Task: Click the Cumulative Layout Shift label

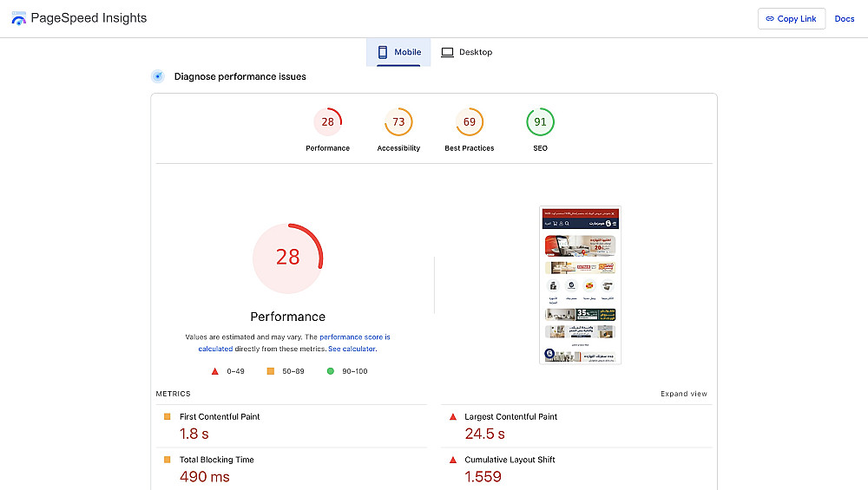Action: point(510,460)
